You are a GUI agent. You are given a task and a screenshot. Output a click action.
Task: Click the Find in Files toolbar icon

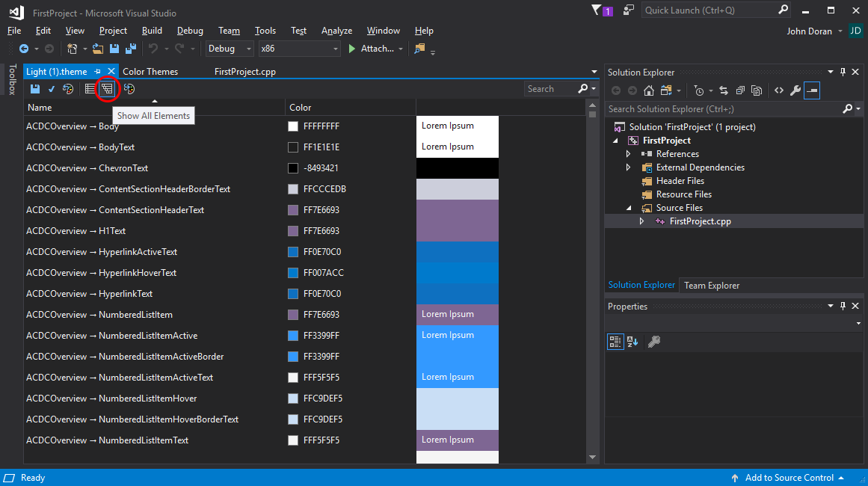point(419,49)
